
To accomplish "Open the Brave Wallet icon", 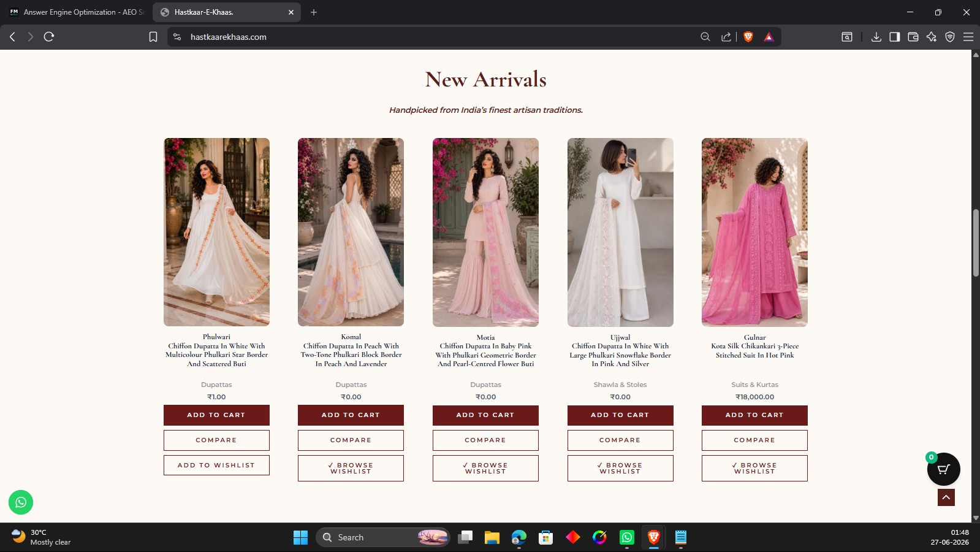I will [913, 37].
